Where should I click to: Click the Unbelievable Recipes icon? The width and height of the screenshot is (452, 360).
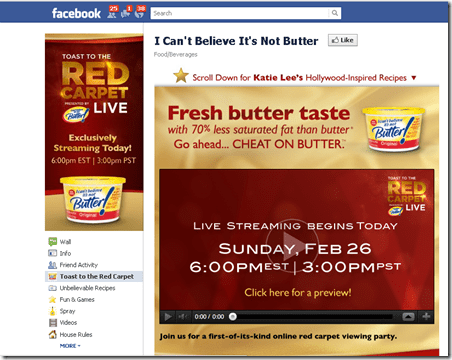(52, 288)
